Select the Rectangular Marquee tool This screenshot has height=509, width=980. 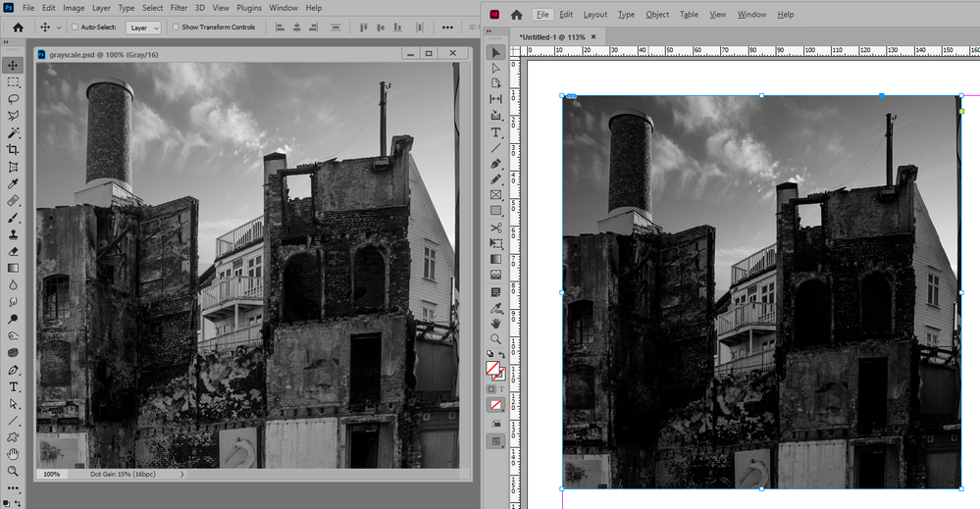(x=14, y=82)
